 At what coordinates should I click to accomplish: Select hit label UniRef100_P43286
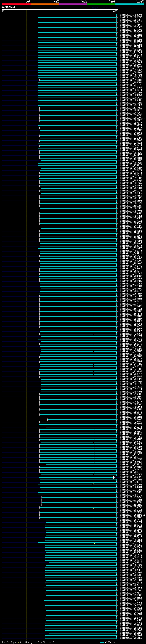tap(131, 377)
